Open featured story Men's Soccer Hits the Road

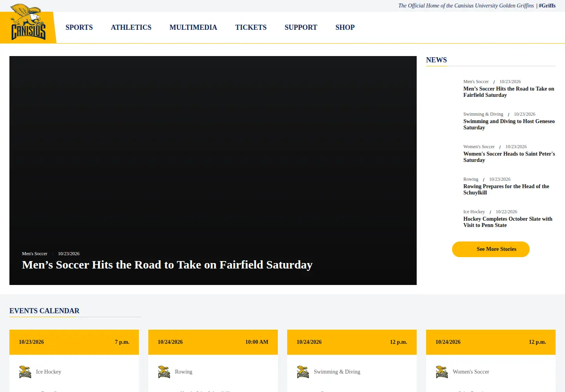coord(167,265)
